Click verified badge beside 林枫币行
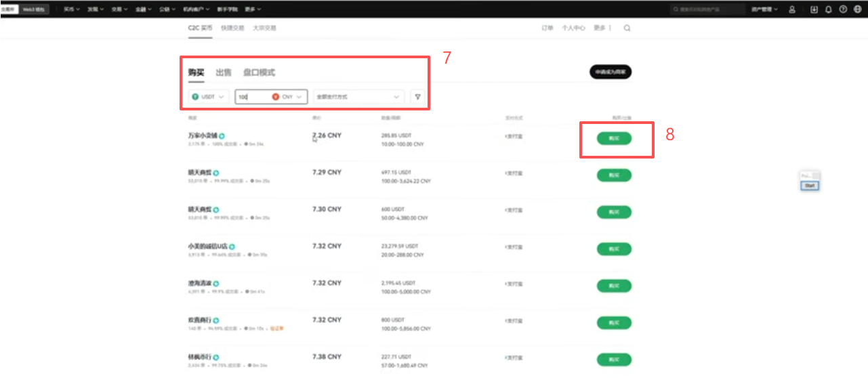Image resolution: width=868 pixels, height=378 pixels. (x=216, y=357)
